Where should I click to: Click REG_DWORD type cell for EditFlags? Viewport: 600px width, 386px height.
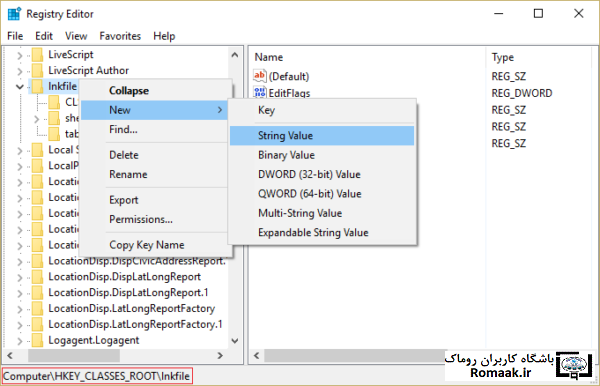tap(522, 93)
